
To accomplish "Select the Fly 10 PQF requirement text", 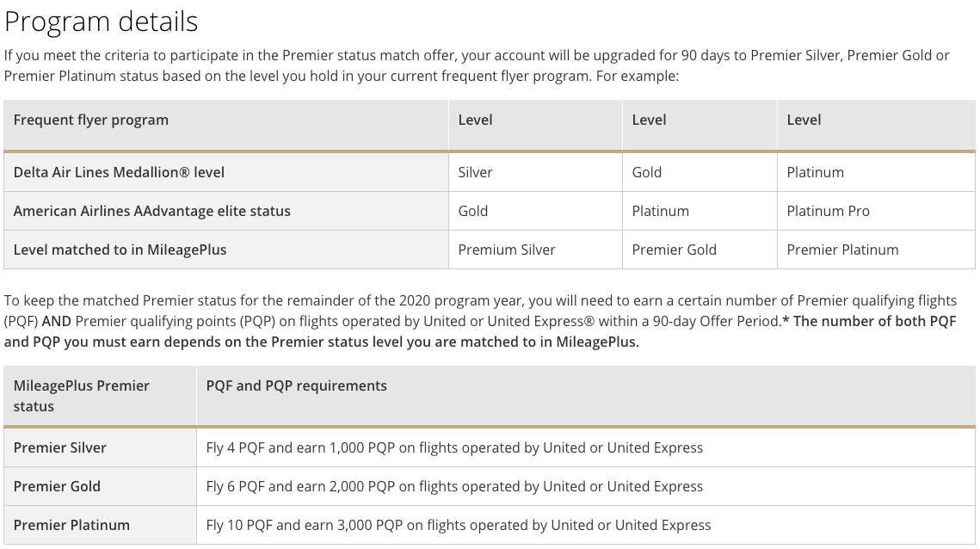I will 459,525.
